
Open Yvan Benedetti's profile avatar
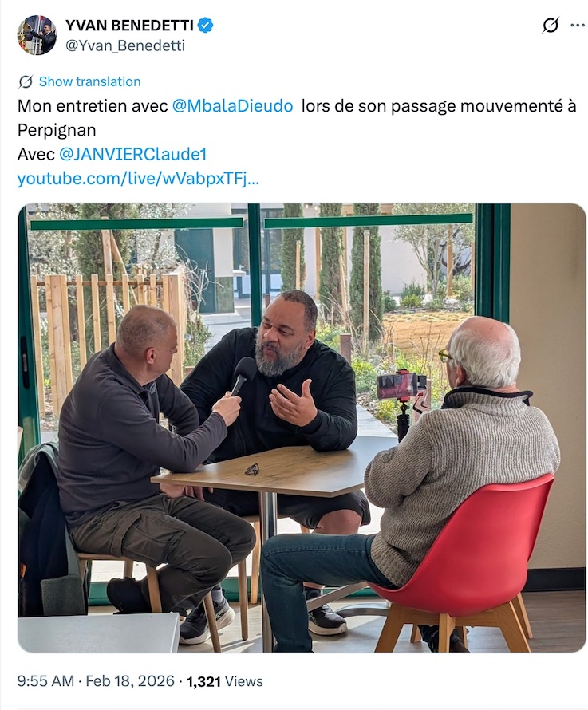(37, 34)
